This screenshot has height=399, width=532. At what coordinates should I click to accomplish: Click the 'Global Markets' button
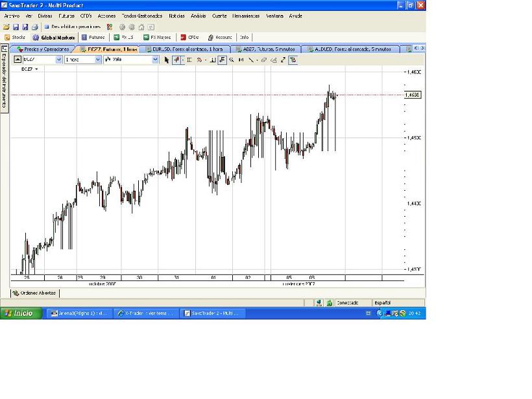pos(54,38)
